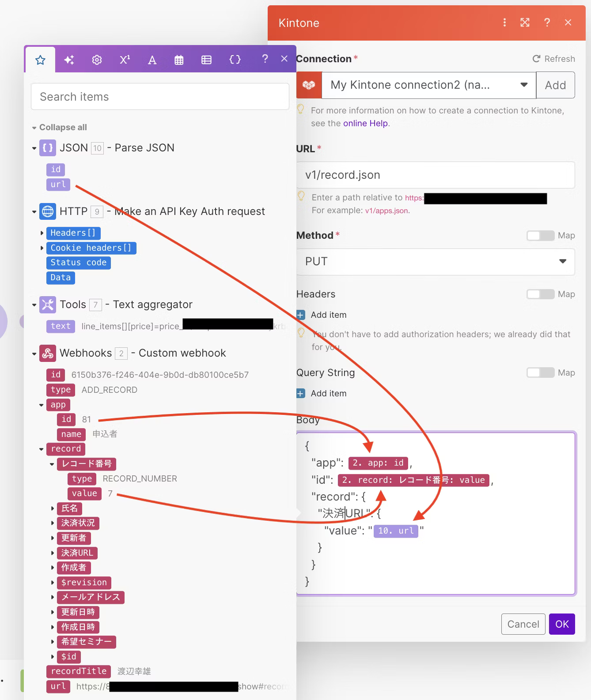The image size is (591, 700).
Task: Expand the 決済URL field
Action: click(53, 553)
